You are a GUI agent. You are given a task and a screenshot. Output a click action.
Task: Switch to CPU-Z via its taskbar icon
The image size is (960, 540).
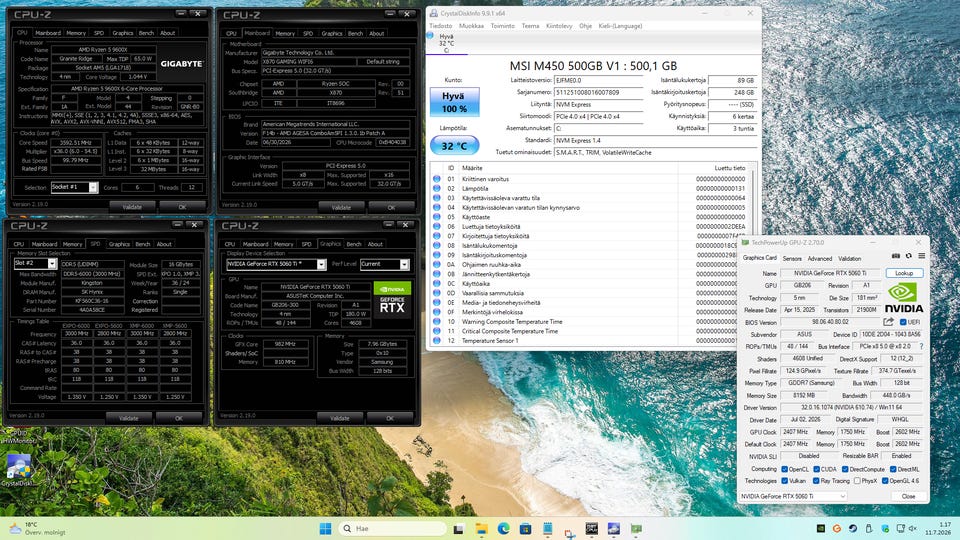tap(591, 528)
